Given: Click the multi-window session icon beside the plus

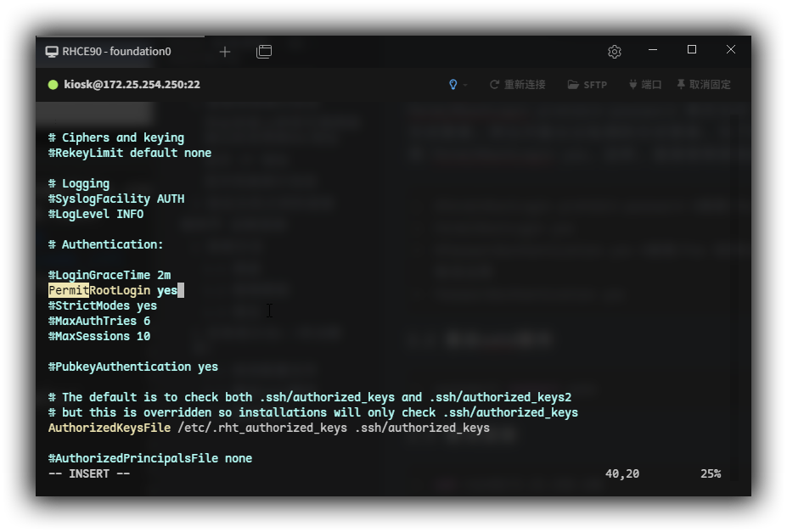Looking at the screenshot, I should pos(264,52).
